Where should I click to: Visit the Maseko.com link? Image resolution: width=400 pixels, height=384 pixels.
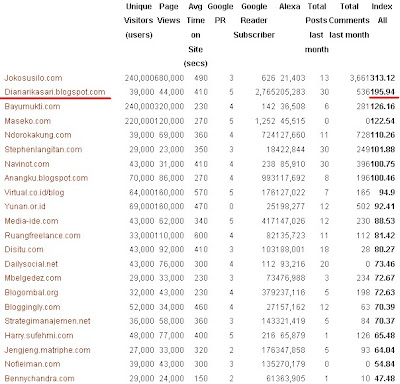point(28,121)
